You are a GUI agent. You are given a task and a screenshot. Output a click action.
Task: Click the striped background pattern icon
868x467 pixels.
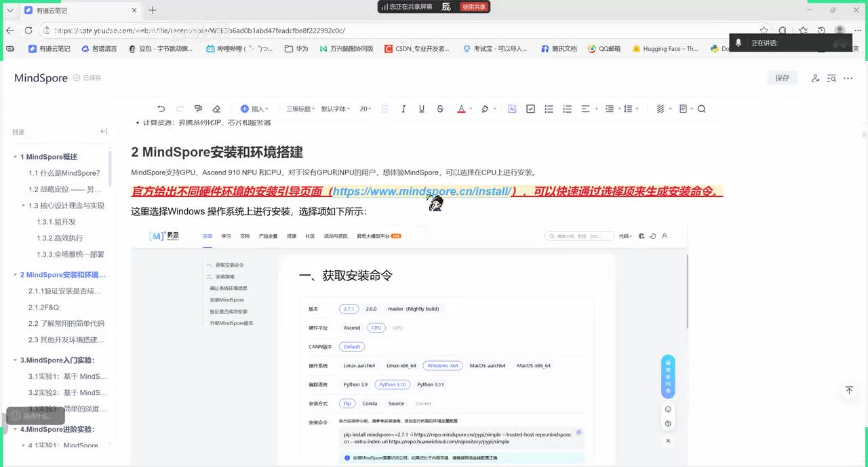[660, 109]
